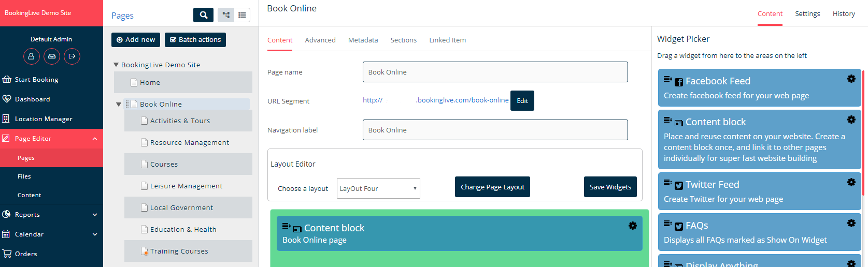868x267 pixels.
Task: Click the Training Courses page icon
Action: pos(145,251)
